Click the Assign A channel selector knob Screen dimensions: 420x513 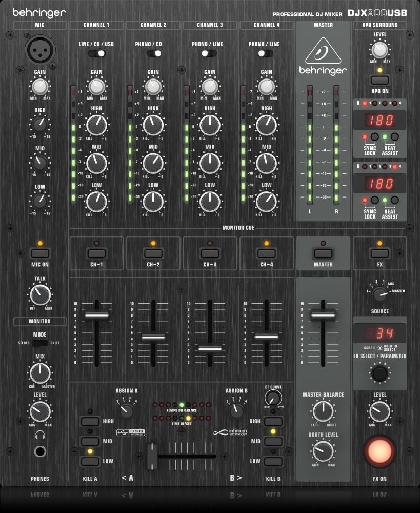(125, 410)
